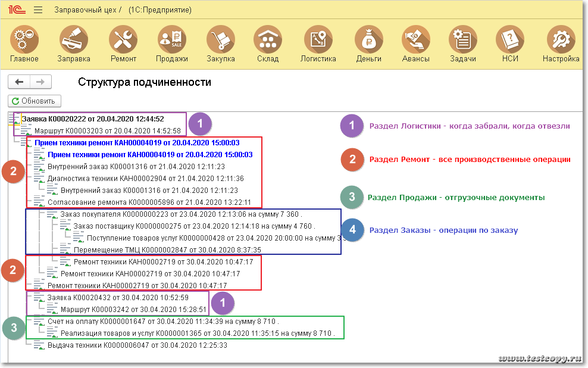Open the Деньги money bag icon
This screenshot has height=368, width=588.
pyautogui.click(x=369, y=40)
